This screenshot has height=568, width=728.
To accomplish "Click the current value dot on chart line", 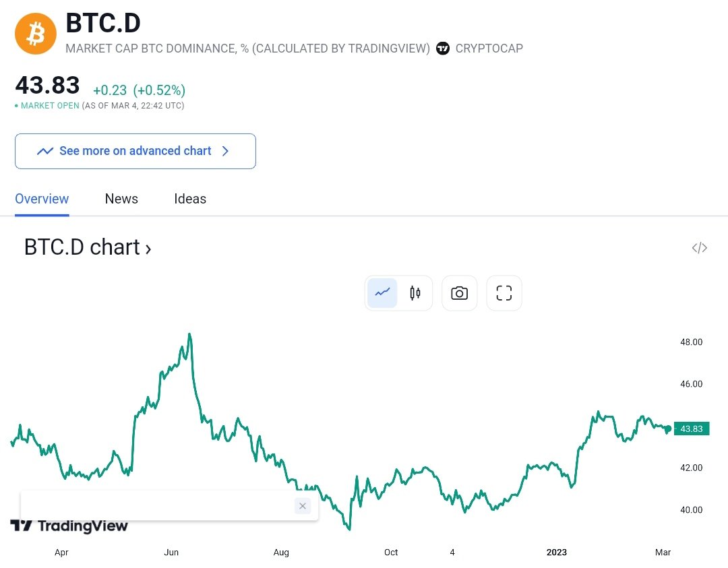I will point(668,429).
